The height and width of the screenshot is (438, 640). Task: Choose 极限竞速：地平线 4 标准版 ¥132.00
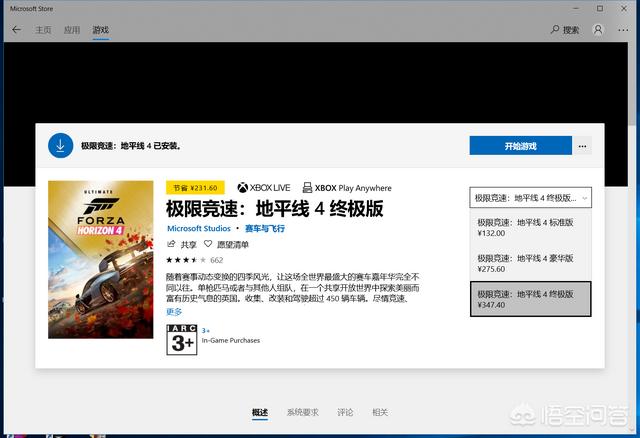pos(531,227)
